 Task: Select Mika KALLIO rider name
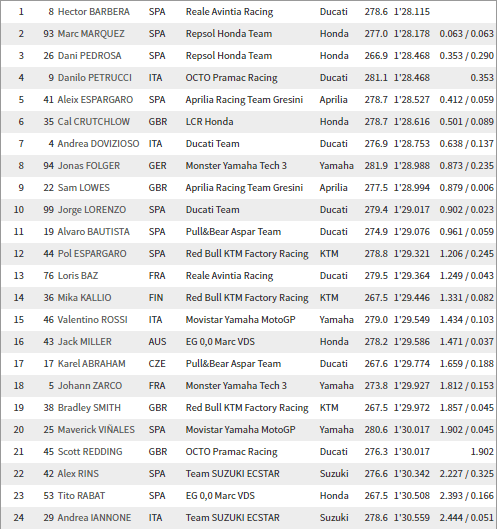coord(84,298)
